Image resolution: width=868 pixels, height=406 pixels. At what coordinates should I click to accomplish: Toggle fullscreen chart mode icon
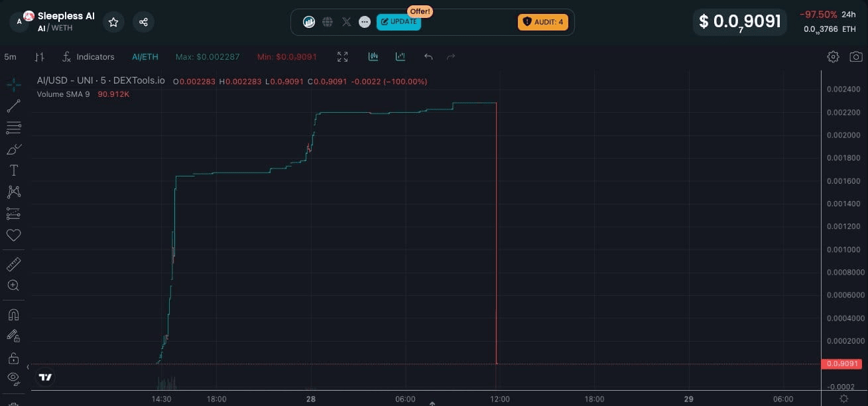coord(342,56)
